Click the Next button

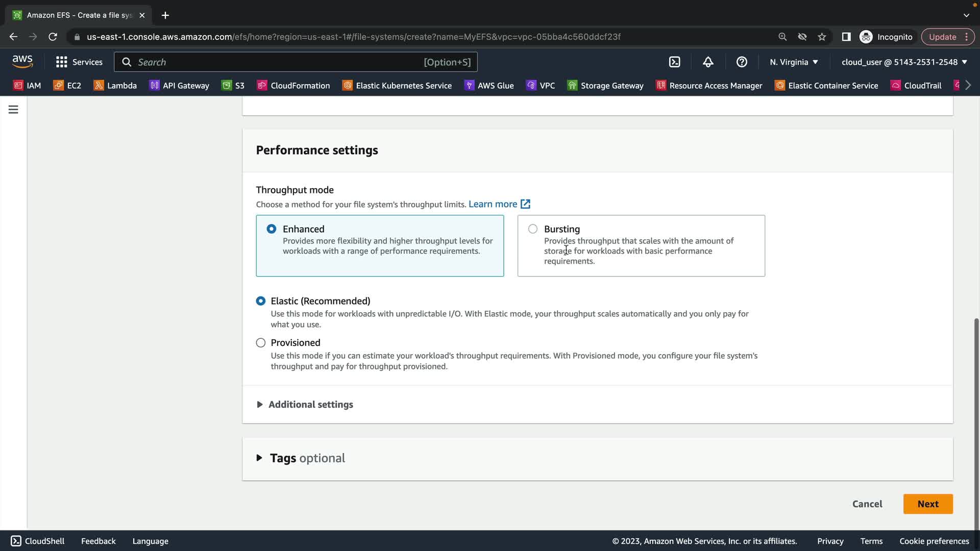pos(927,504)
